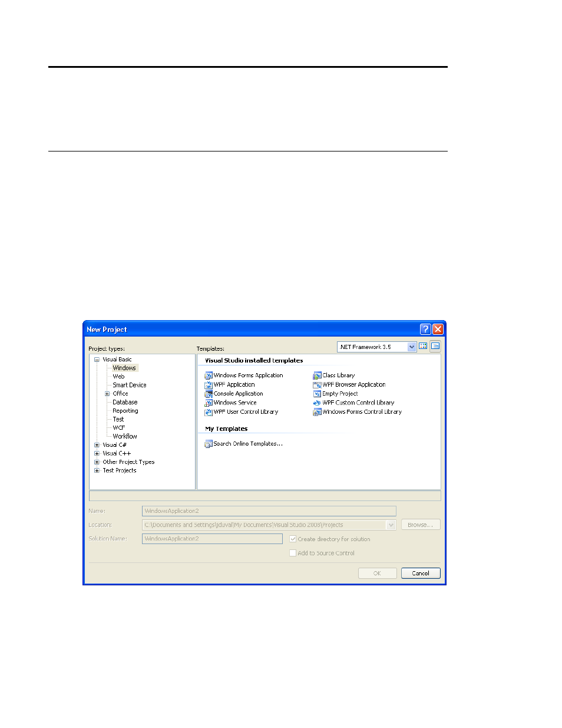
Task: Select the Smart Device project type
Action: 130,385
